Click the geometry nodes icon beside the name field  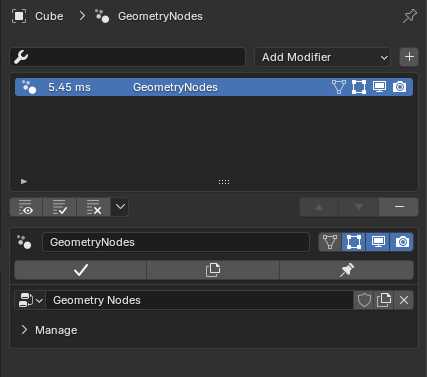[x=24, y=242]
